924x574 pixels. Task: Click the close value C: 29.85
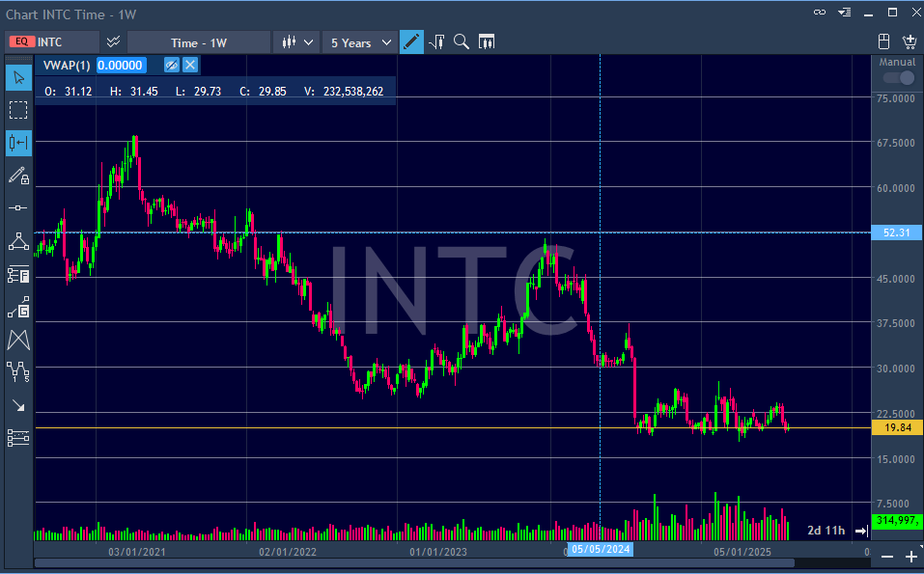tap(263, 92)
